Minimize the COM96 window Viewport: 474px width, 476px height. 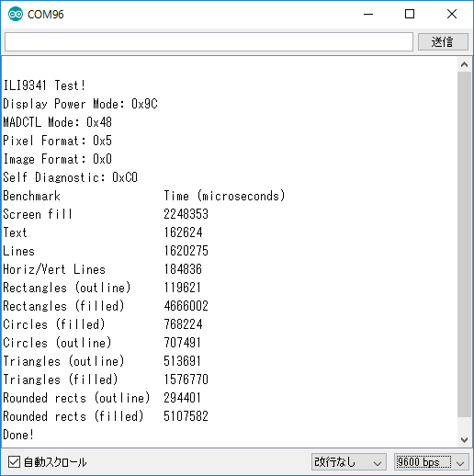point(368,14)
